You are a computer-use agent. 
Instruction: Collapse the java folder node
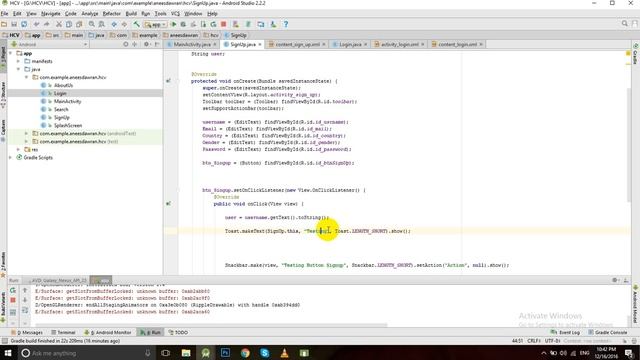(18, 69)
